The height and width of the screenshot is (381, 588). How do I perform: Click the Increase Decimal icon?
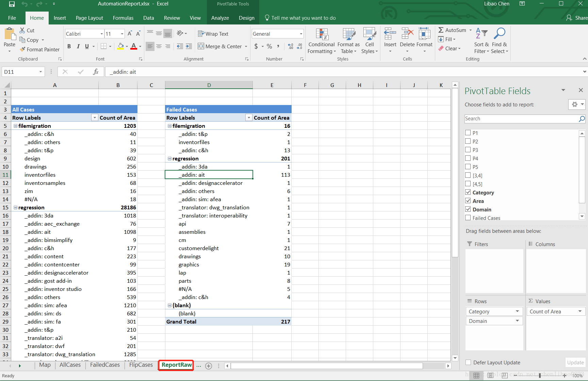[290, 47]
